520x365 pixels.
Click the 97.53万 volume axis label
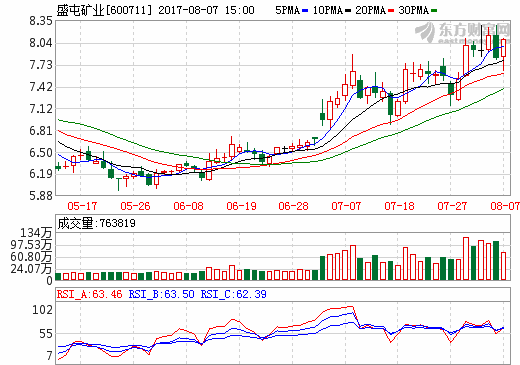[x=31, y=245]
